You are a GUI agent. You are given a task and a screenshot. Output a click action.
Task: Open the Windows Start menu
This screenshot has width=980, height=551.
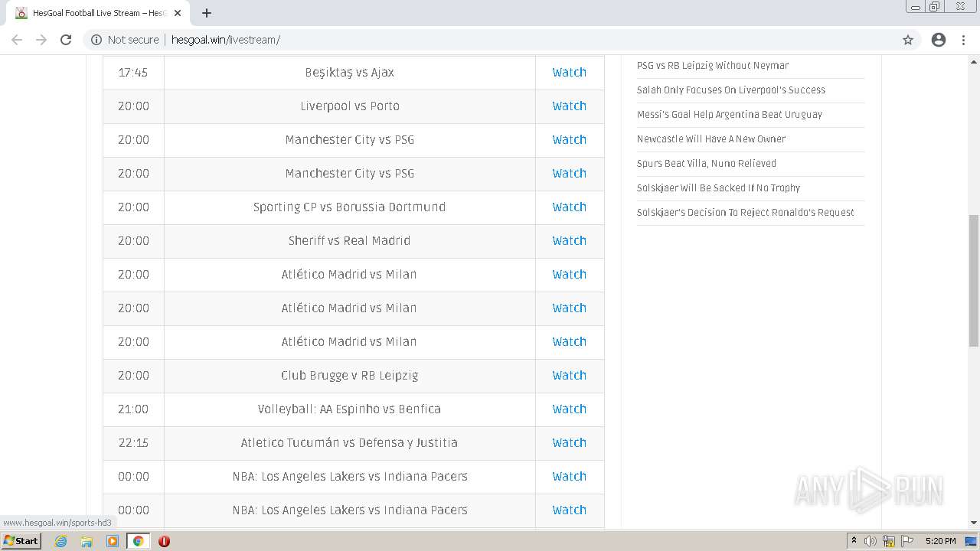coord(21,541)
